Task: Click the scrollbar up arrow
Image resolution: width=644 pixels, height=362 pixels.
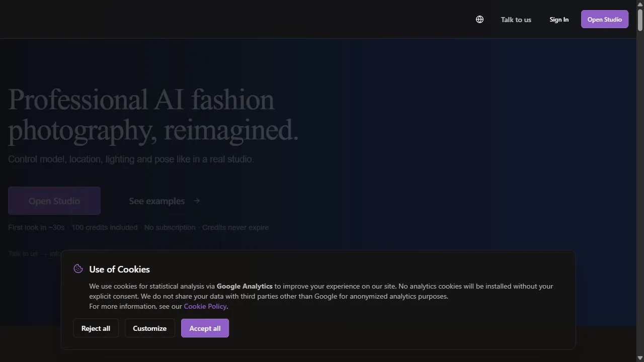Action: (x=640, y=4)
